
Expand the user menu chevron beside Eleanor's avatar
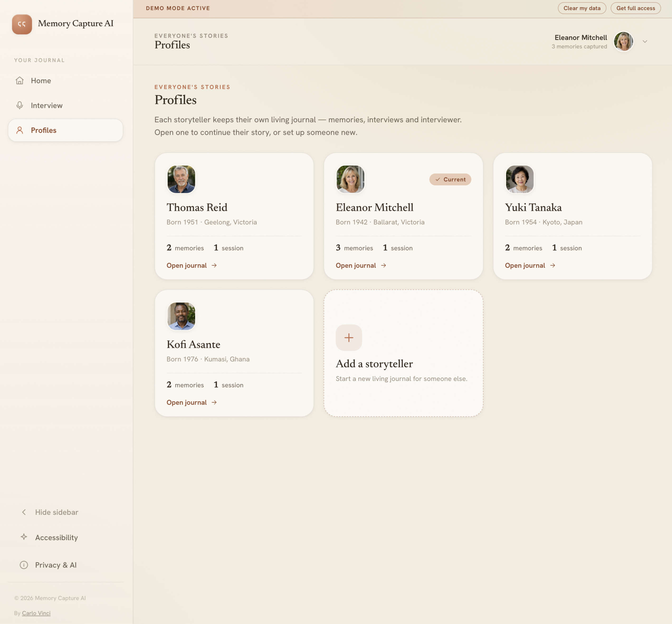(645, 41)
